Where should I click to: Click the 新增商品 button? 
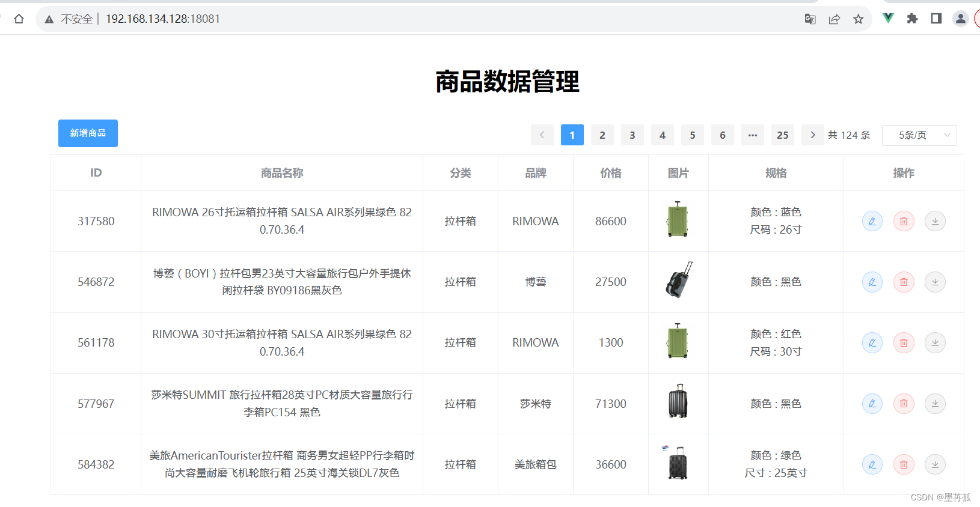pos(88,133)
